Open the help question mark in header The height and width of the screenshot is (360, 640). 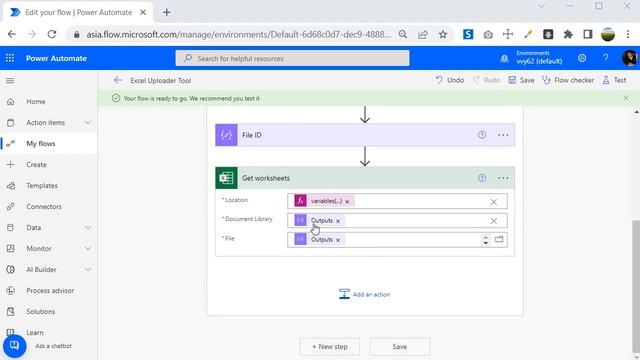(606, 58)
